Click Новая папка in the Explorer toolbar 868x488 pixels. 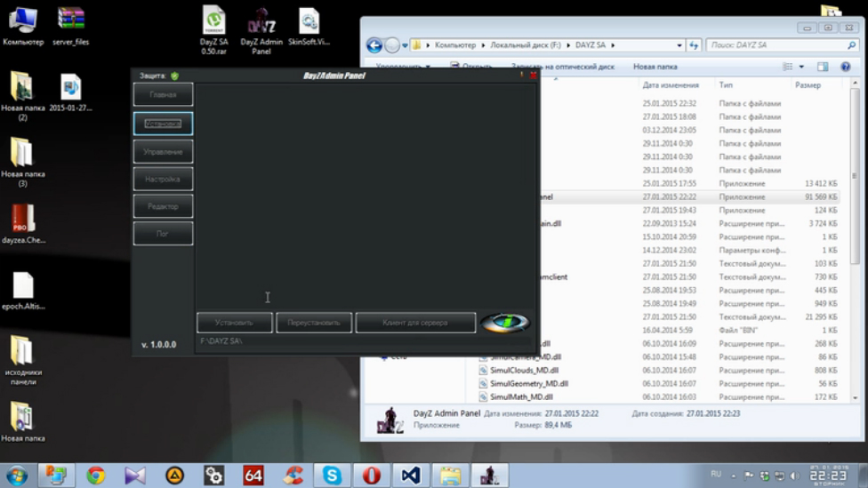tap(655, 67)
